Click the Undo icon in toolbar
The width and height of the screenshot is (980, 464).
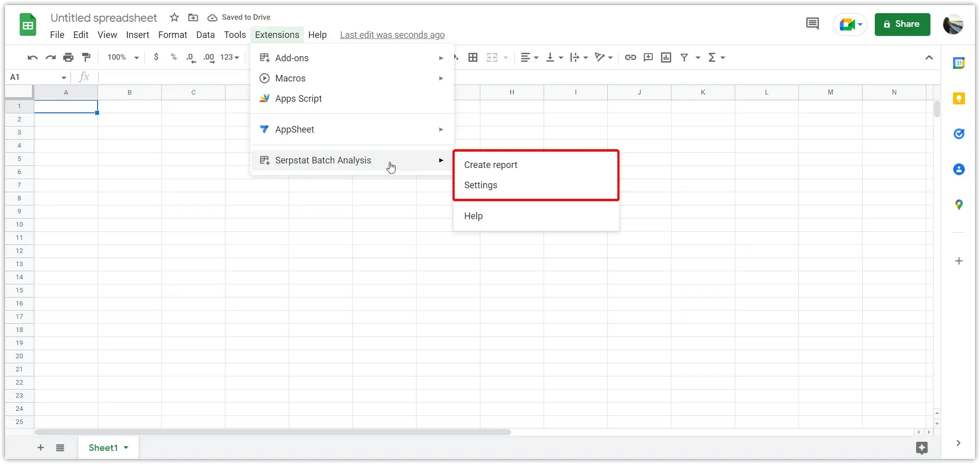(33, 58)
